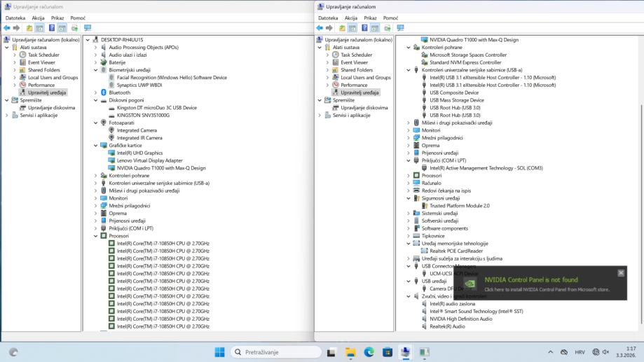Select Integrated IR Camera device

click(139, 138)
